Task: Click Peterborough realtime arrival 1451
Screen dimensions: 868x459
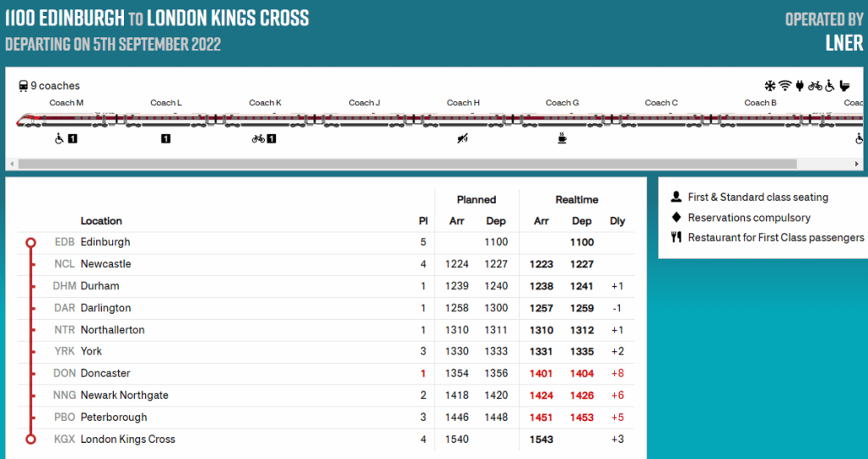Action: pos(541,417)
